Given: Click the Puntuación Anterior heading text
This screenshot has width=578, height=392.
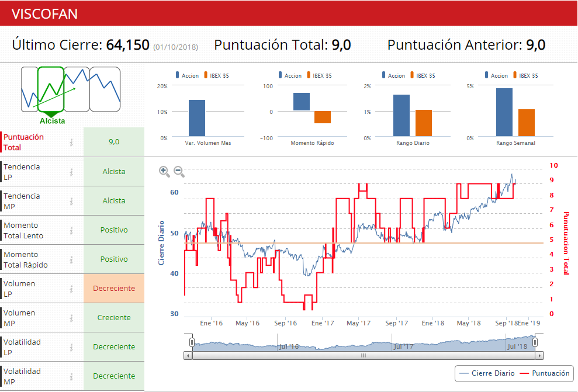Looking at the screenshot, I should click(x=455, y=45).
